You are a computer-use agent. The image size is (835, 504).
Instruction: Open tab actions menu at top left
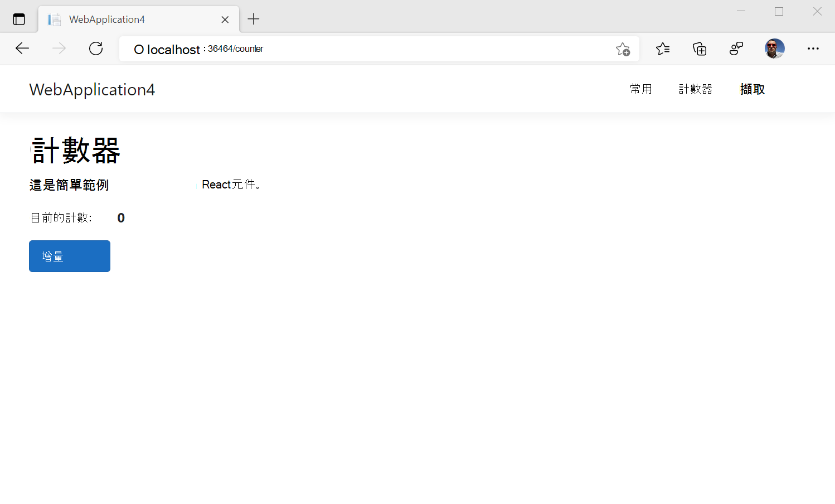click(x=19, y=18)
